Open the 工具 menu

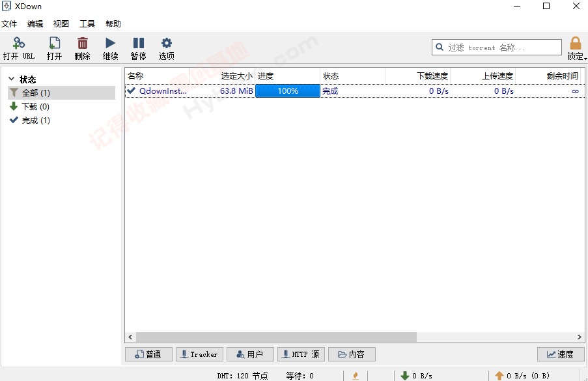tap(87, 24)
